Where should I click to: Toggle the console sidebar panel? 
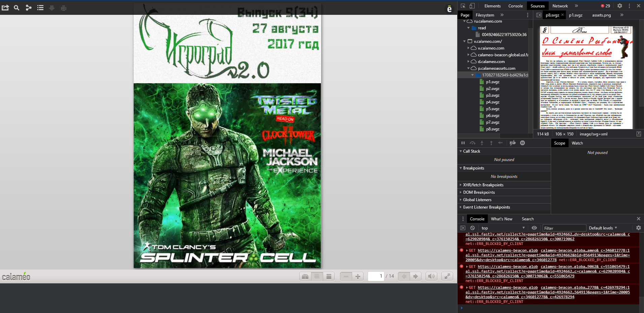[x=463, y=228]
